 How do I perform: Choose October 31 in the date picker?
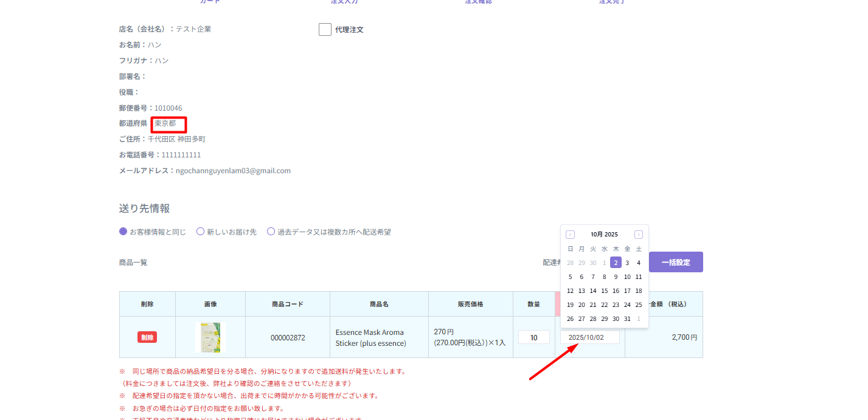(627, 319)
